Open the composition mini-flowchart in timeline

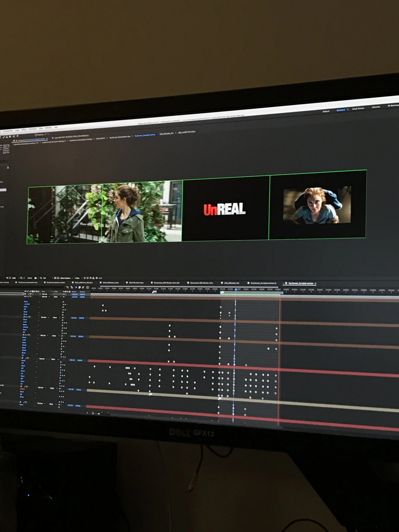67,287
